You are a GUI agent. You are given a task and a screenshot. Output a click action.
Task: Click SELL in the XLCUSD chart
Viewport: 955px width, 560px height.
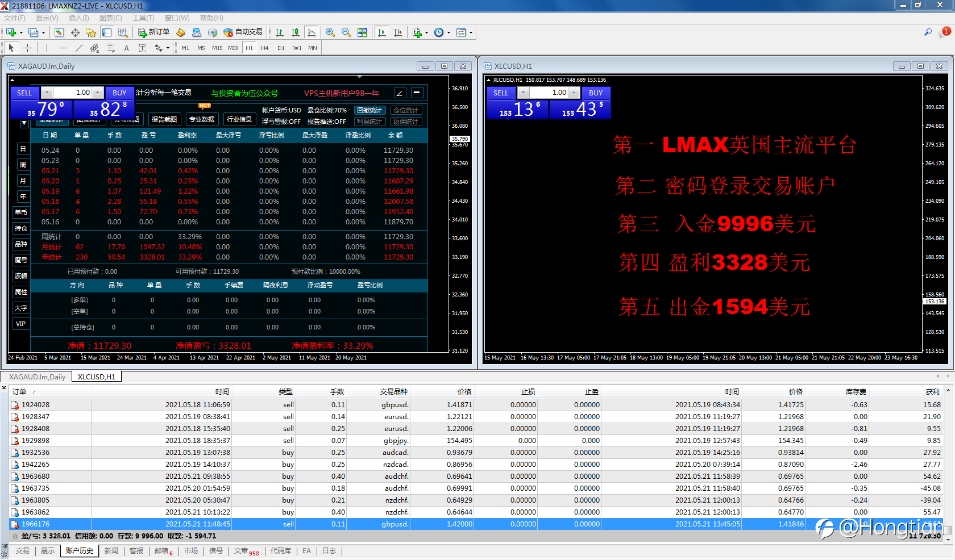(x=501, y=93)
